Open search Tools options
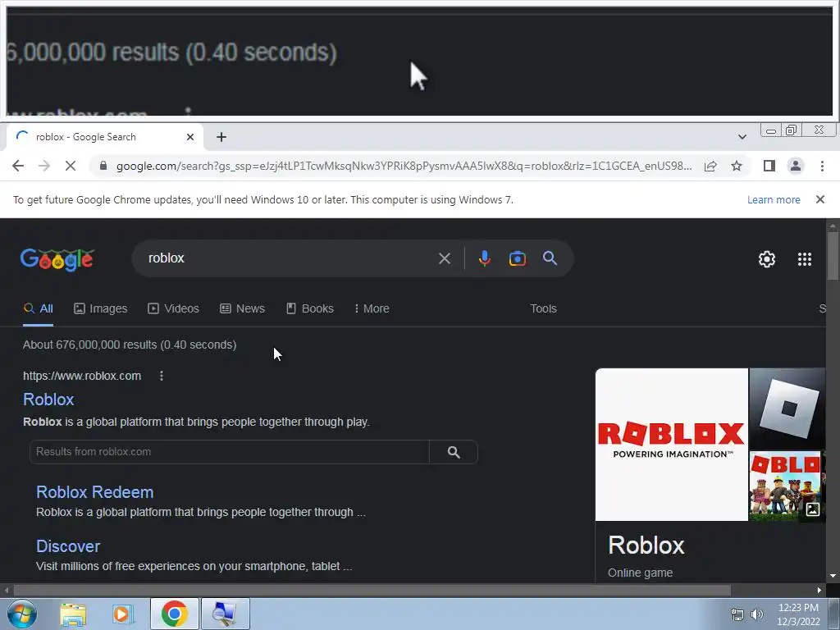840x630 pixels. 543,308
